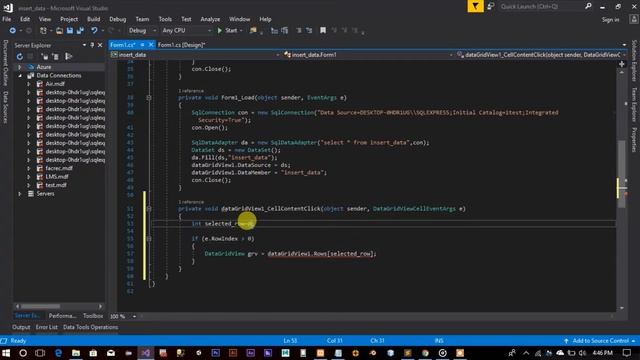Screen dimensions: 640x360
Task: Expand the Servers node in Server Explorer
Action: pos(20,194)
